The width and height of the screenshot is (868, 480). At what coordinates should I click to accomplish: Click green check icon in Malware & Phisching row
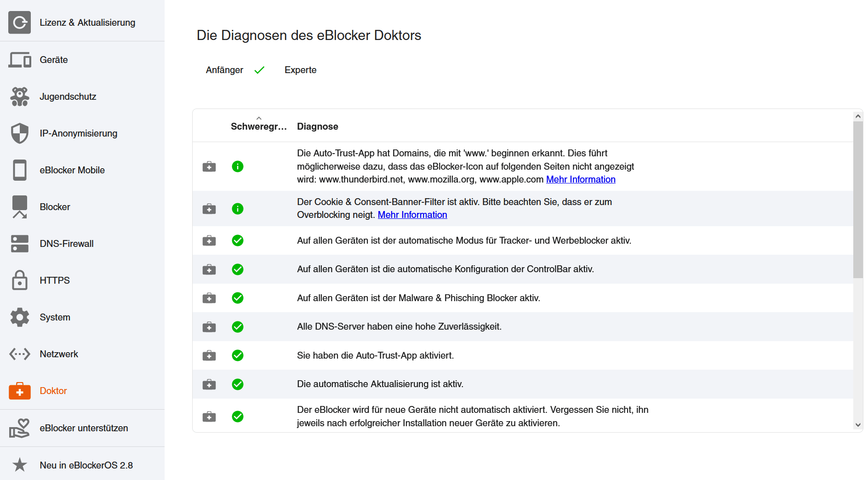point(238,298)
